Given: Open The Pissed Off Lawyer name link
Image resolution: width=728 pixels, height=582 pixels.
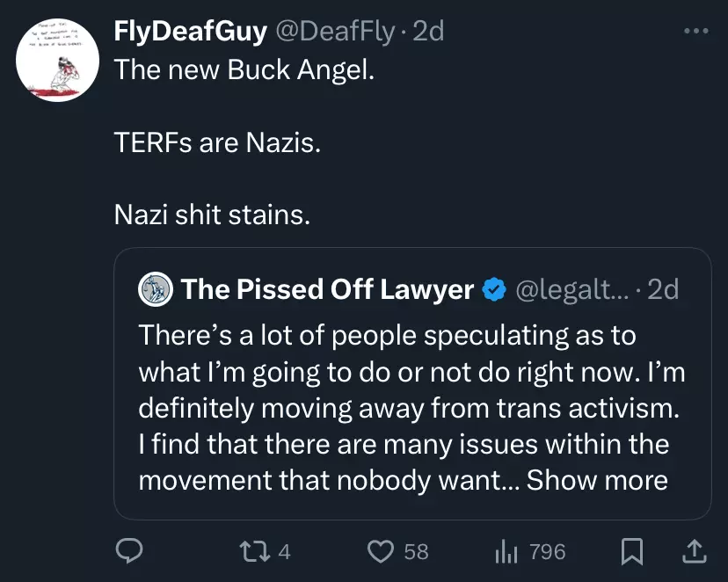Looking at the screenshot, I should (x=327, y=289).
